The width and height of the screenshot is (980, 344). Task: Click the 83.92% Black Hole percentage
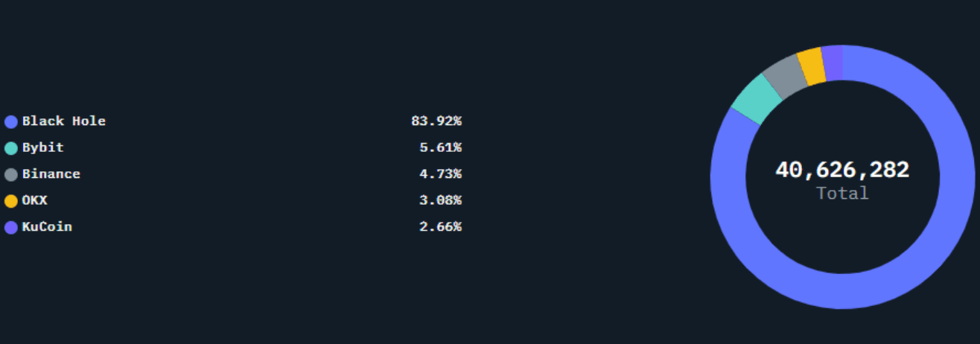pos(436,121)
